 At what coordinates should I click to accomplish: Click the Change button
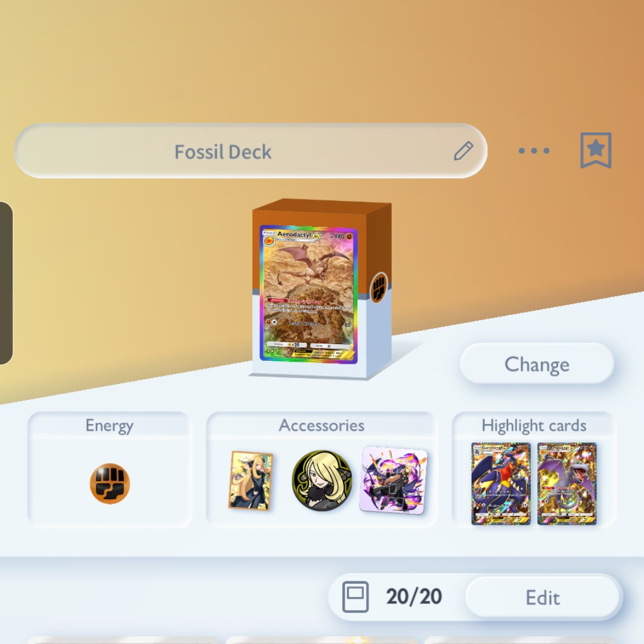click(x=537, y=364)
